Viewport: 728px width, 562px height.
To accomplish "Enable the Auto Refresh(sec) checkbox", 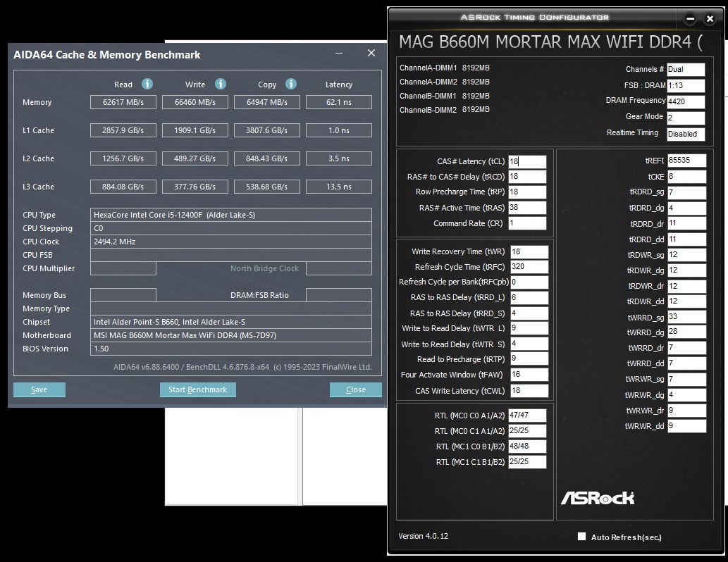I will coord(581,537).
